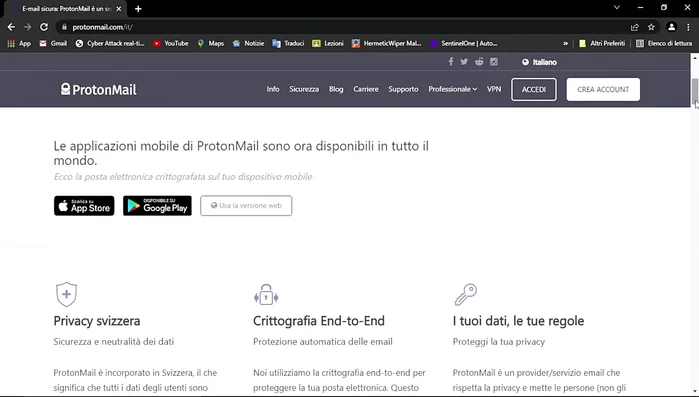
Task: Expand hidden bookmarks with double chevron
Action: coord(565,43)
